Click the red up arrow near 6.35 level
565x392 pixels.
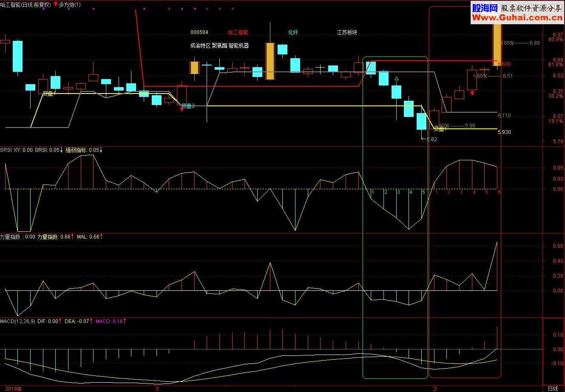tap(472, 92)
